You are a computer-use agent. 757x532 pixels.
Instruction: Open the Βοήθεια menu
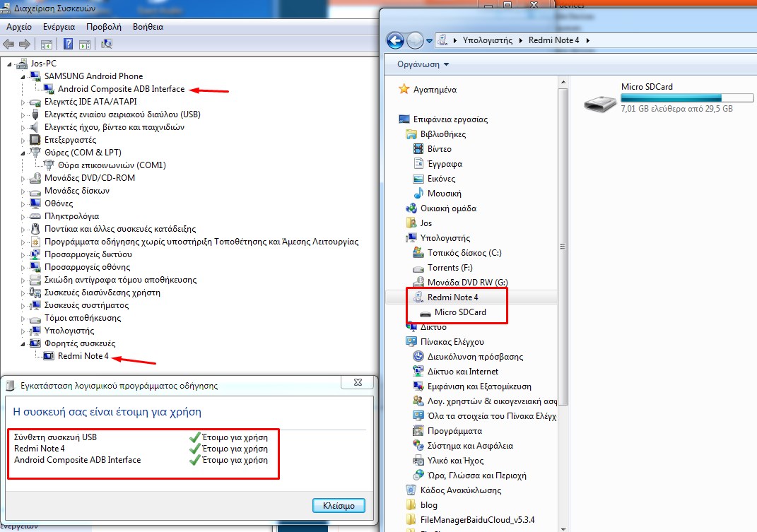click(x=148, y=27)
